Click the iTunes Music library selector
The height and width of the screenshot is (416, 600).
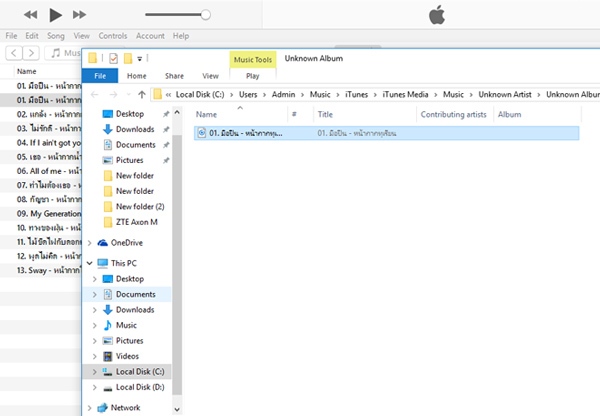[x=64, y=53]
